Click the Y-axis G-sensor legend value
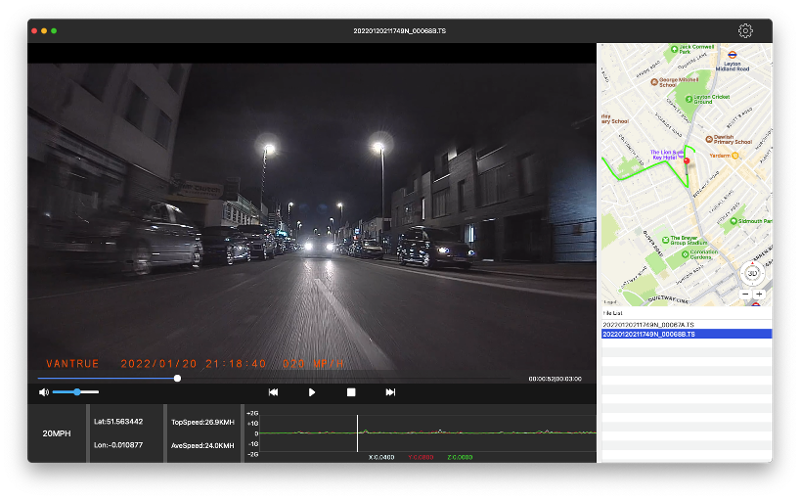800x499 pixels. pyautogui.click(x=420, y=457)
